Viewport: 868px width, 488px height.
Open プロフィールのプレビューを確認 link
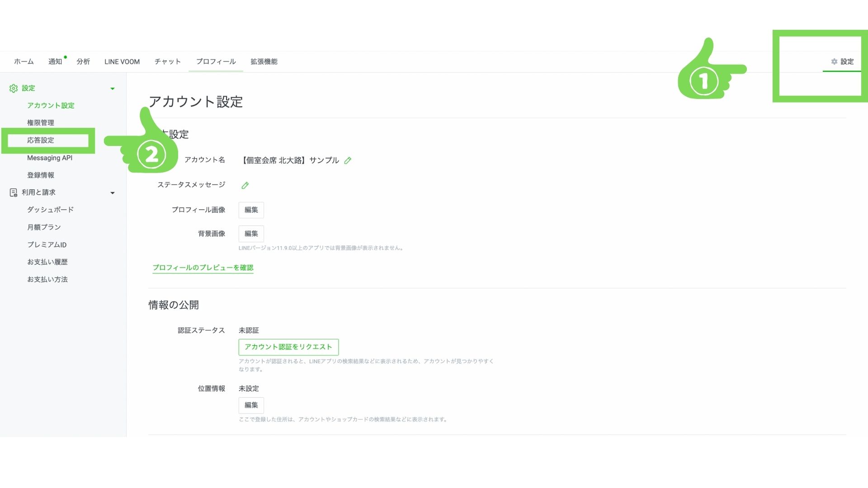tap(203, 267)
